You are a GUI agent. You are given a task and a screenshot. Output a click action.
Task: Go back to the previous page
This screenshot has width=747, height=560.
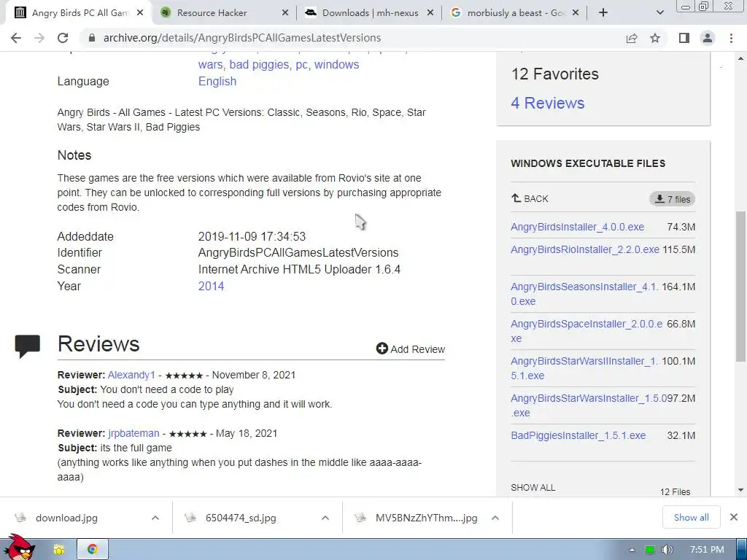(16, 38)
